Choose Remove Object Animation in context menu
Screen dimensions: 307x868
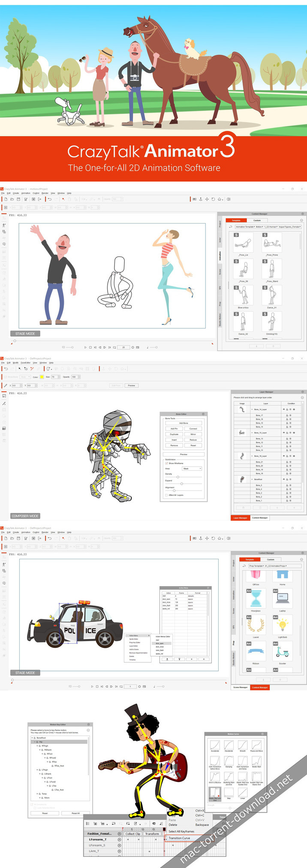pyautogui.click(x=138, y=653)
